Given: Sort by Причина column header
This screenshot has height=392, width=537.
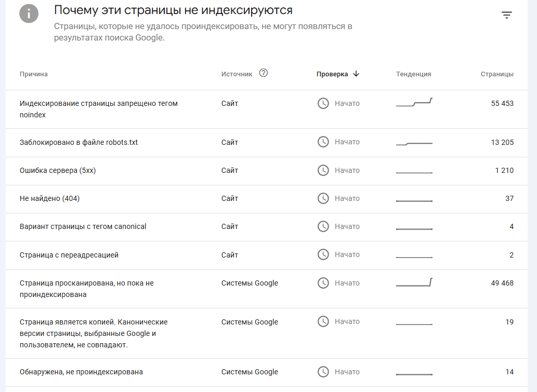Looking at the screenshot, I should pyautogui.click(x=34, y=74).
